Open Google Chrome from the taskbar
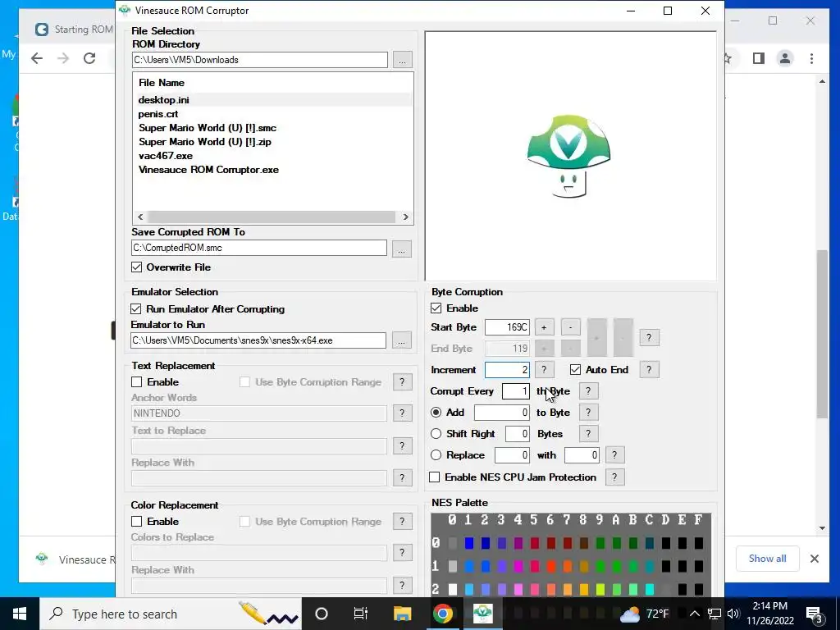 tap(442, 614)
